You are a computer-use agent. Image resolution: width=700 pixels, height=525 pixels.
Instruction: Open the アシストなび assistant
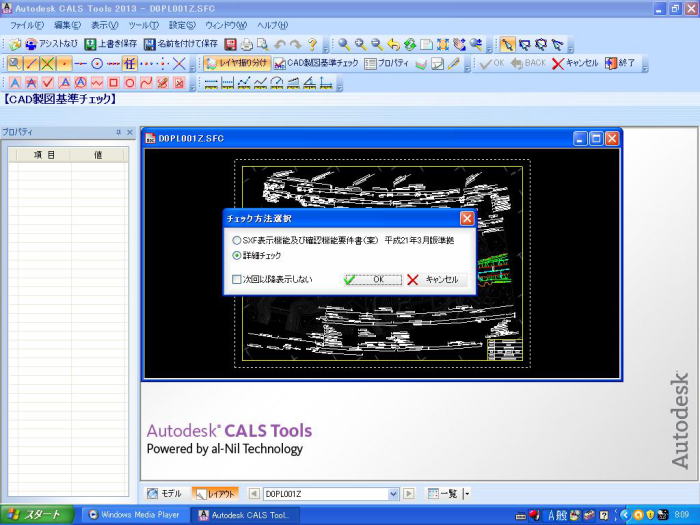[51, 44]
